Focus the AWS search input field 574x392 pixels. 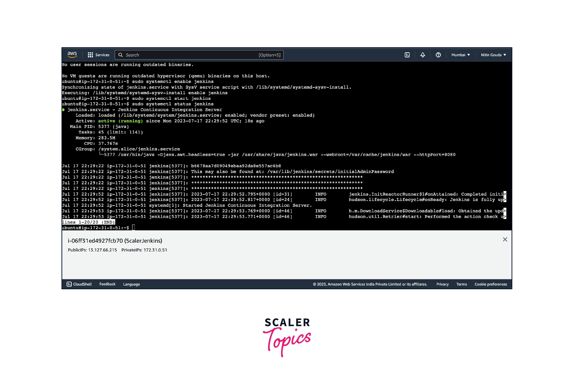pyautogui.click(x=193, y=55)
